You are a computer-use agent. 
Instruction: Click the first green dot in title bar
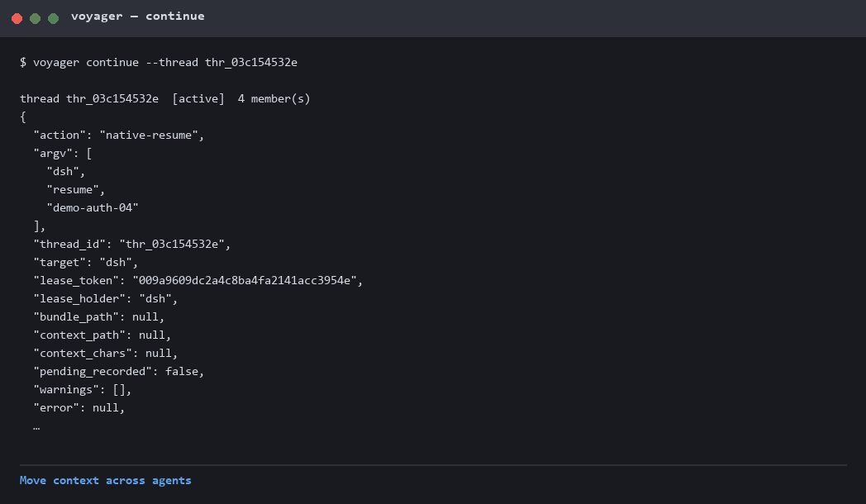[36, 19]
